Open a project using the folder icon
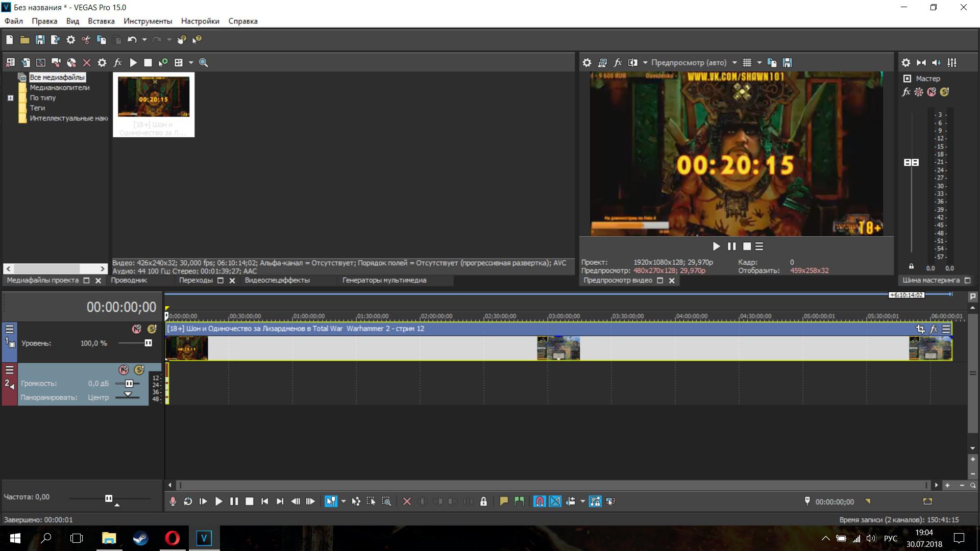980x551 pixels. tap(24, 40)
